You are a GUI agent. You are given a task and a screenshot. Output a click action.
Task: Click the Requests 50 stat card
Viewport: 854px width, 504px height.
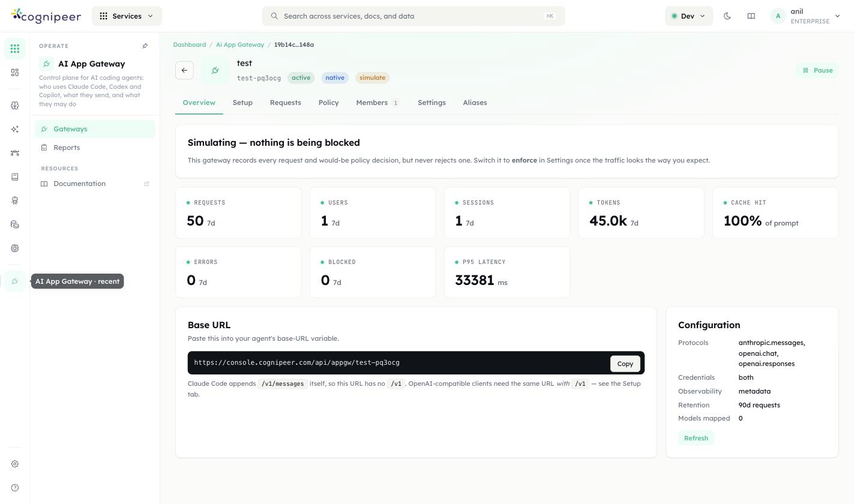point(238,213)
